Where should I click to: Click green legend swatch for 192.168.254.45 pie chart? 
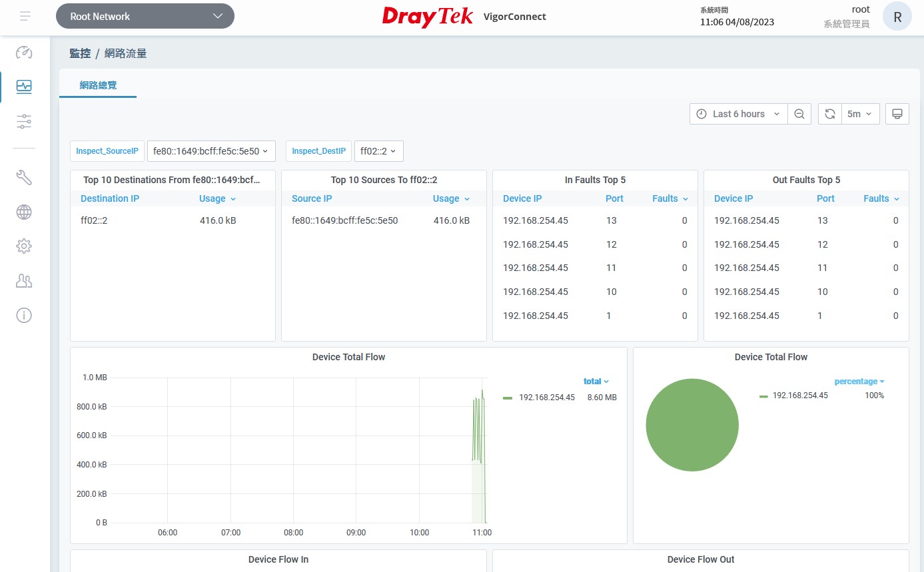[763, 396]
